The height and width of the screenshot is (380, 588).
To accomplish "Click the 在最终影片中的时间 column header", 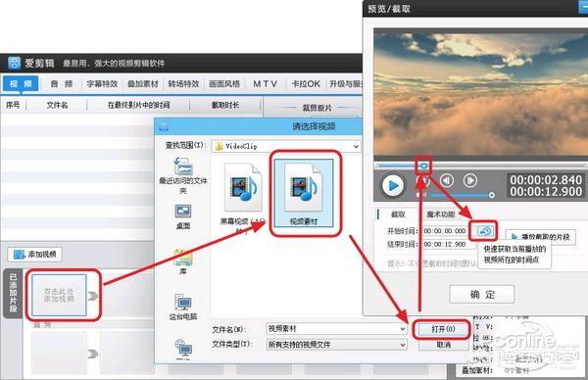I will coord(138,105).
